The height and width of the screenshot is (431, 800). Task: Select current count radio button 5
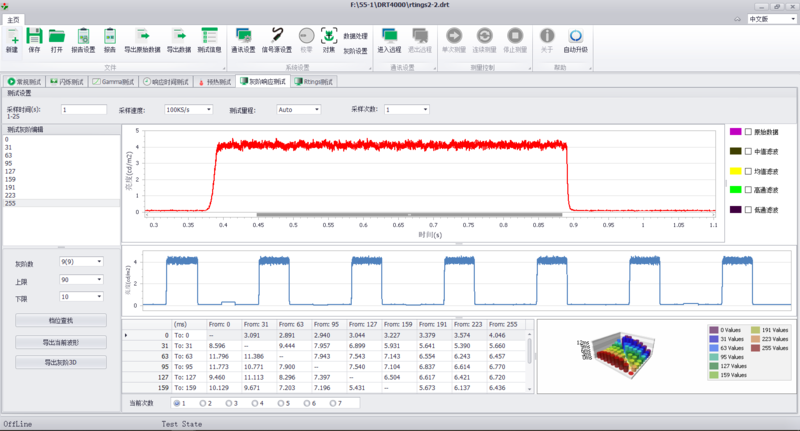[281, 403]
